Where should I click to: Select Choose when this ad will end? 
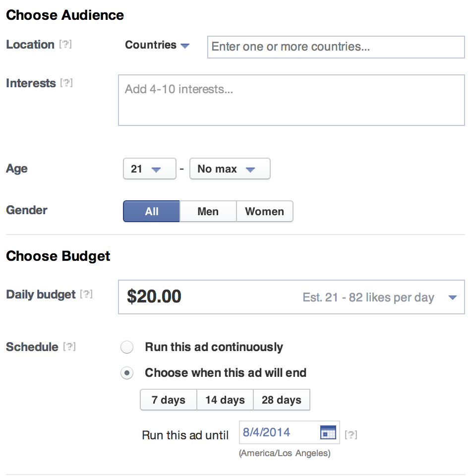127,373
